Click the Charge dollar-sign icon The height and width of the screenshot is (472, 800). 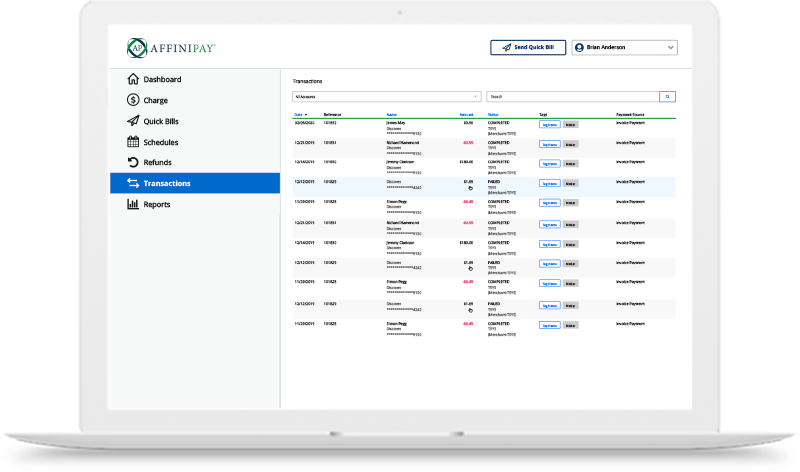click(133, 100)
